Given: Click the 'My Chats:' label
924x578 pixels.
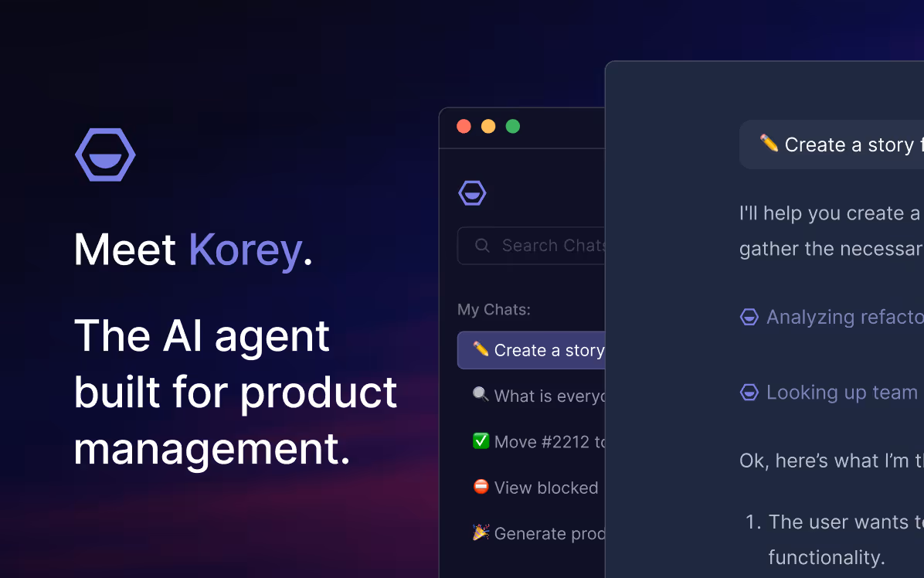Looking at the screenshot, I should tap(494, 310).
